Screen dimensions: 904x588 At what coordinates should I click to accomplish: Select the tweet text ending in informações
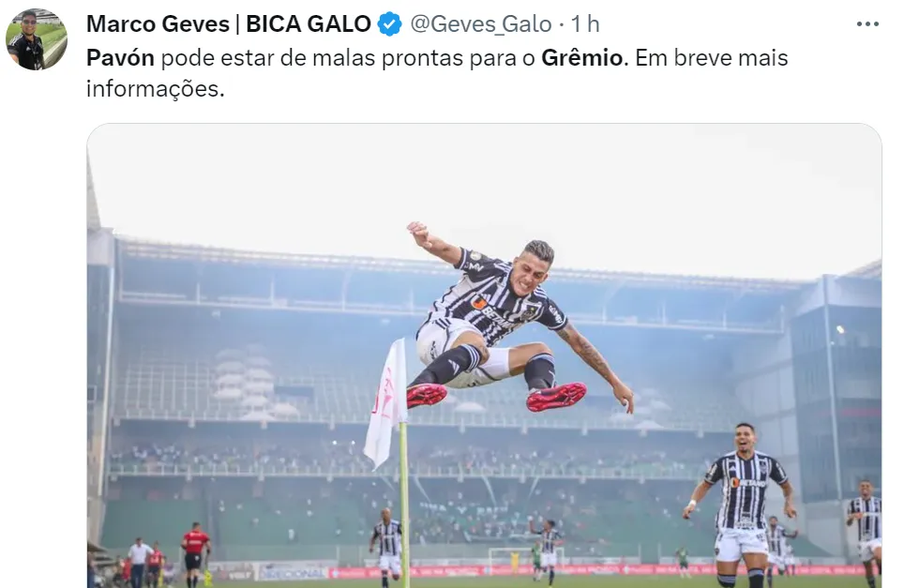point(437,73)
